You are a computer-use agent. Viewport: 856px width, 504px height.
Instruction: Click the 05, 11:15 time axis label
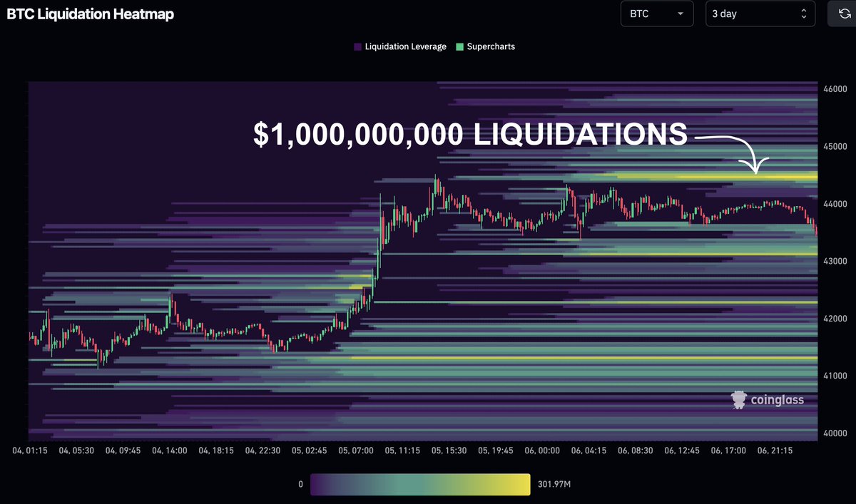click(402, 451)
